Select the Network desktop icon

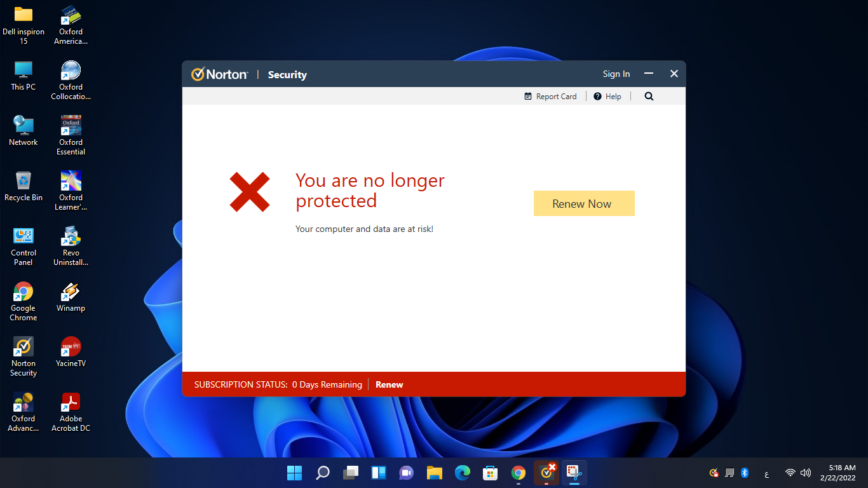pyautogui.click(x=24, y=131)
